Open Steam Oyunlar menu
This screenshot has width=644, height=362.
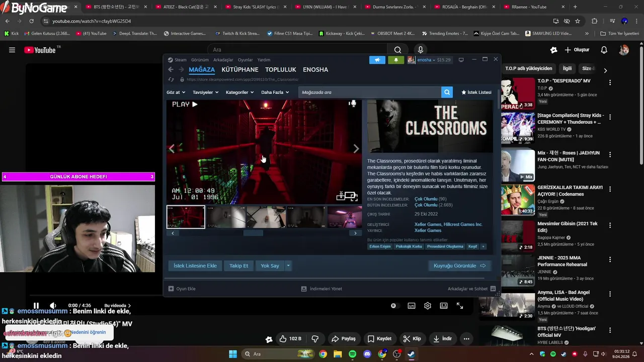tap(246, 60)
